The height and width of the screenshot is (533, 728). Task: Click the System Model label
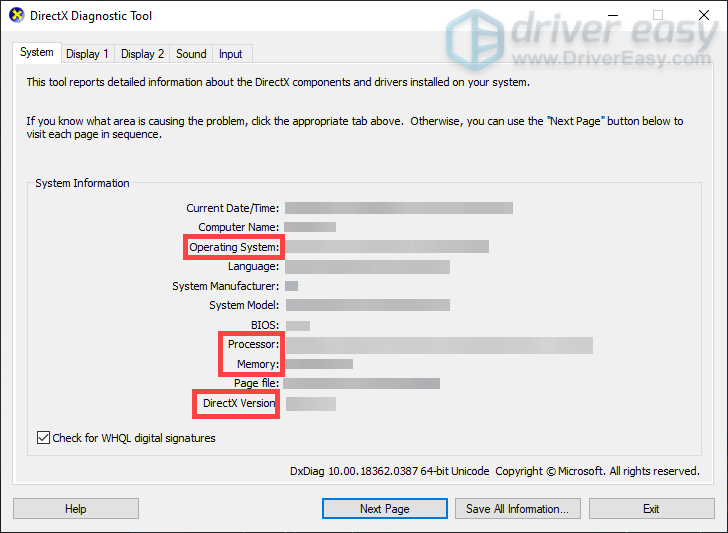pos(244,305)
